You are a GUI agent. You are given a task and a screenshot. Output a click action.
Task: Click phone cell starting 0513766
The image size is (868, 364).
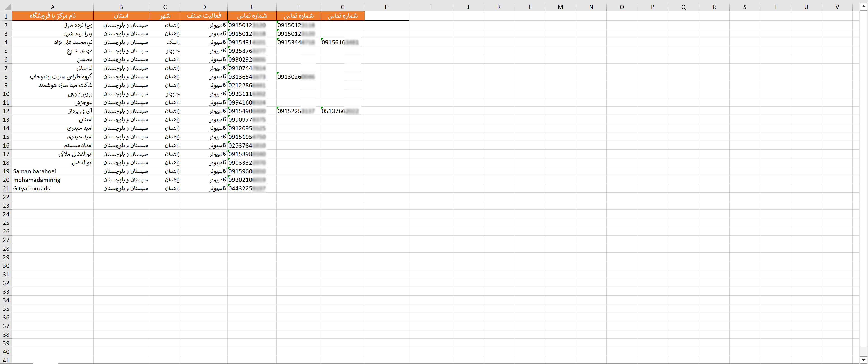tap(343, 111)
